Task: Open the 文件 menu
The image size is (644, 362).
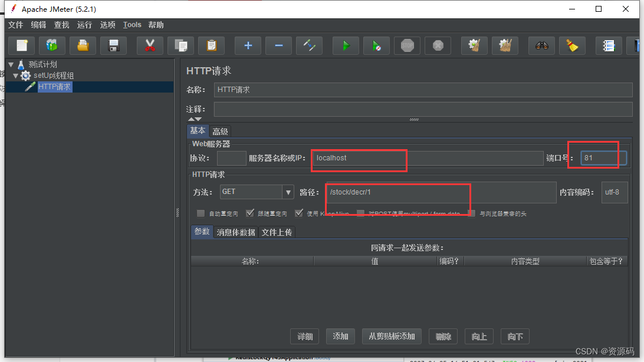Action: [x=15, y=25]
